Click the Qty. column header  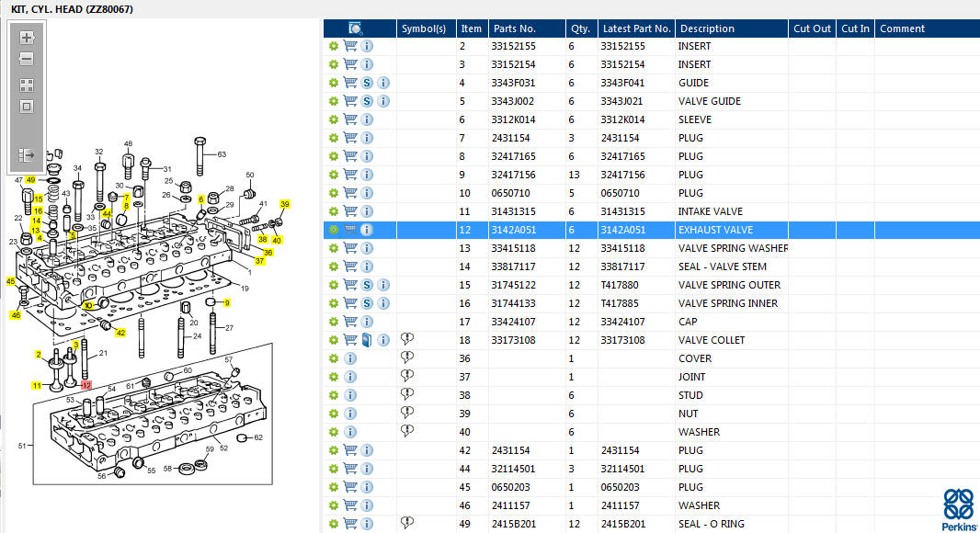(x=581, y=28)
